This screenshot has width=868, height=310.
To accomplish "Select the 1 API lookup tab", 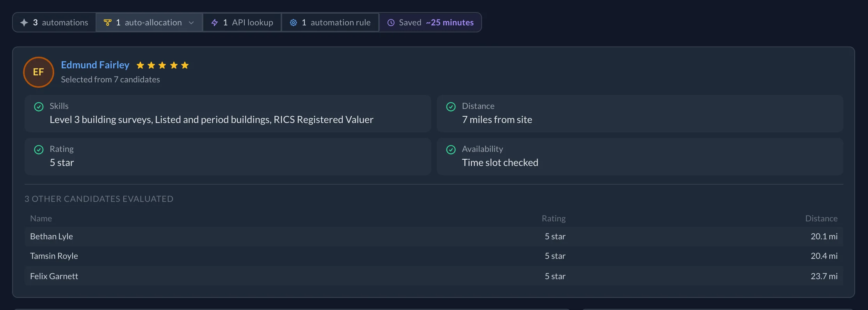I will click(242, 23).
